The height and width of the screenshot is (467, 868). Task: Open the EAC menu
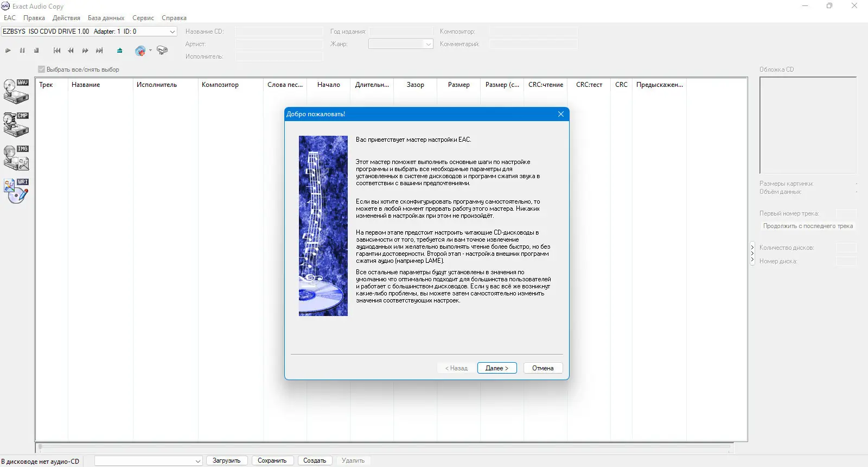10,18
